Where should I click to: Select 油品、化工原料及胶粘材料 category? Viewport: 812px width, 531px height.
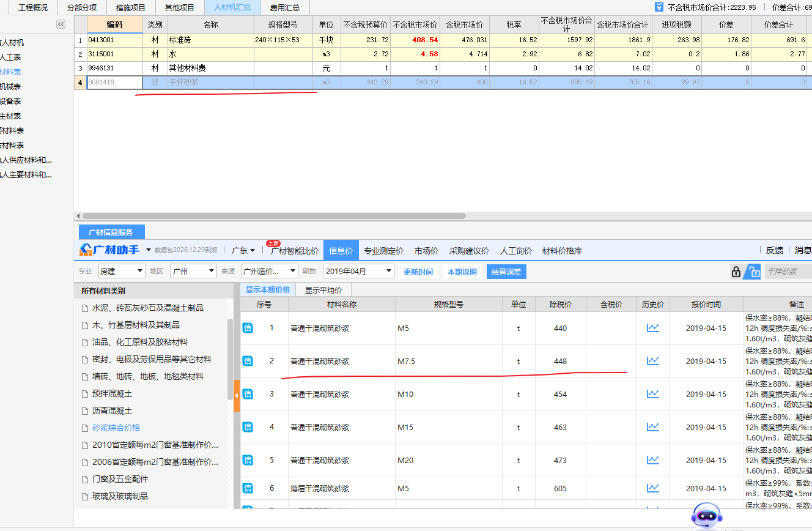pyautogui.click(x=140, y=342)
